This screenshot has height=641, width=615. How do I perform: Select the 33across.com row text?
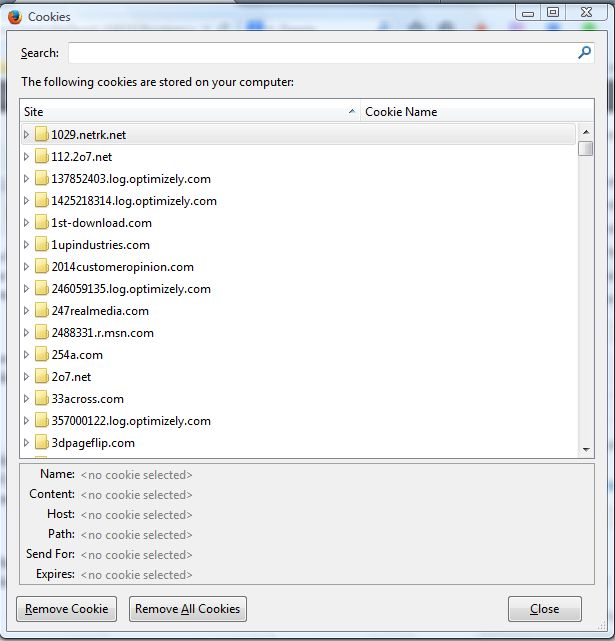point(87,399)
